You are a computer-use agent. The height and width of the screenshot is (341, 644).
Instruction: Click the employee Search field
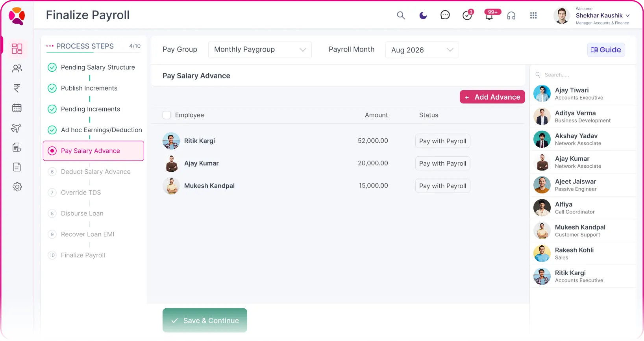click(x=583, y=75)
